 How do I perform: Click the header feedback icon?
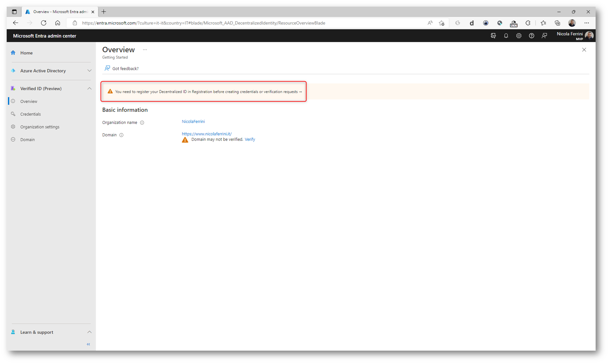(x=544, y=36)
